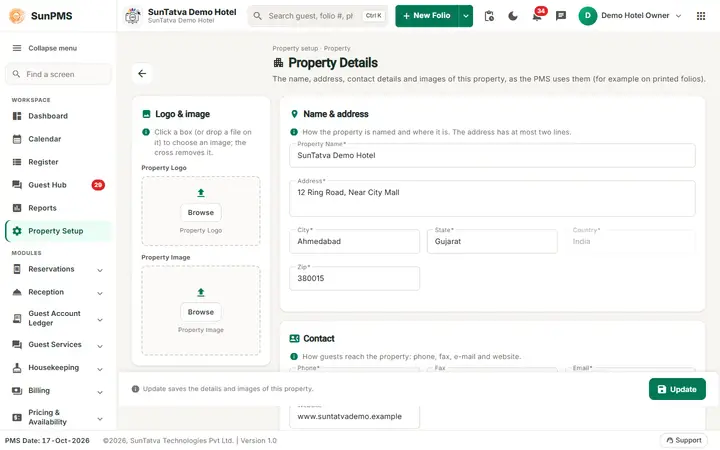Image resolution: width=720 pixels, height=450 pixels.
Task: Select Property Setup in the sidebar
Action: pos(58,231)
